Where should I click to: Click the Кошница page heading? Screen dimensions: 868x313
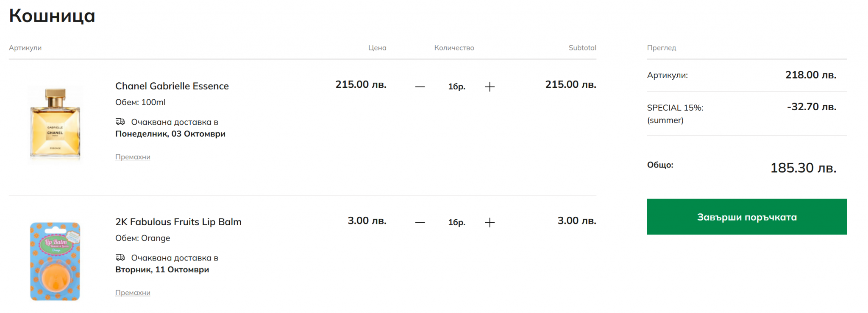point(52,16)
